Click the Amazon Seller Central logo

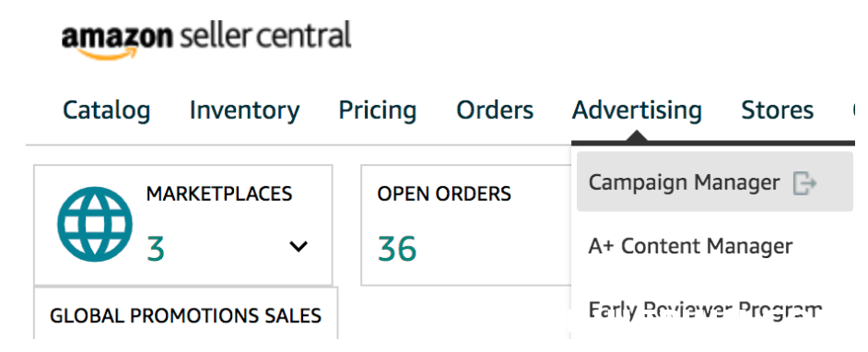pos(206,40)
